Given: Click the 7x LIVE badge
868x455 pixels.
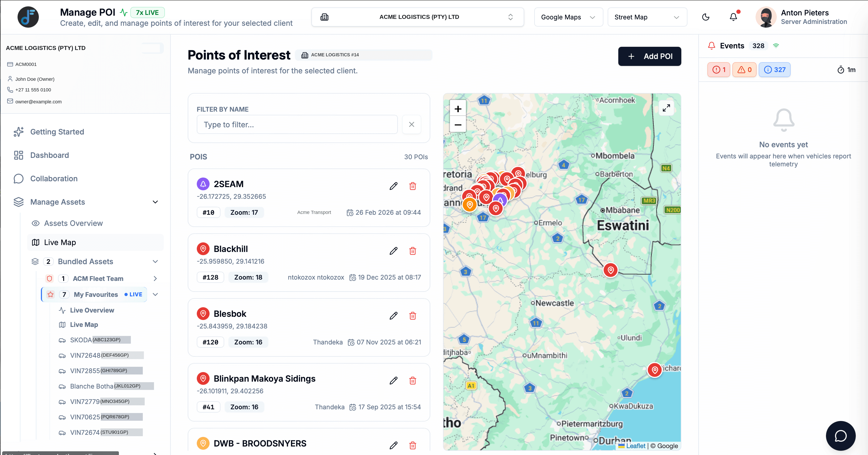Looking at the screenshot, I should tap(147, 12).
